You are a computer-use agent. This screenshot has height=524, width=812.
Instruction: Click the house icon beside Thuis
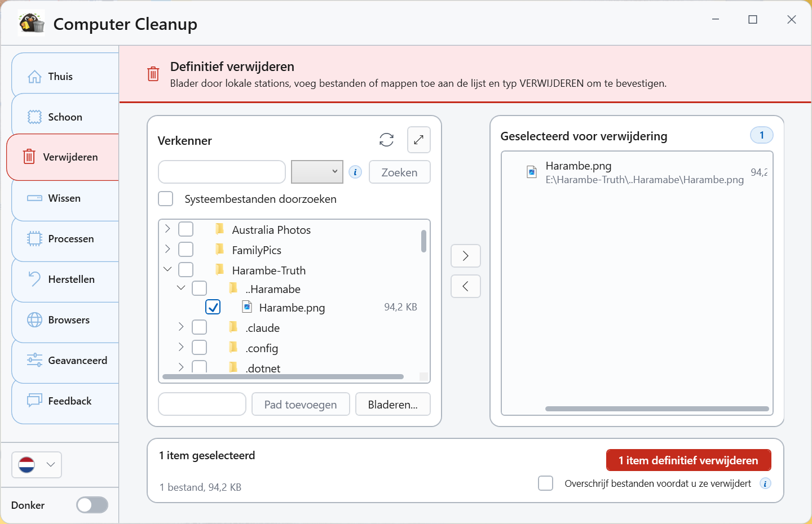coord(34,77)
